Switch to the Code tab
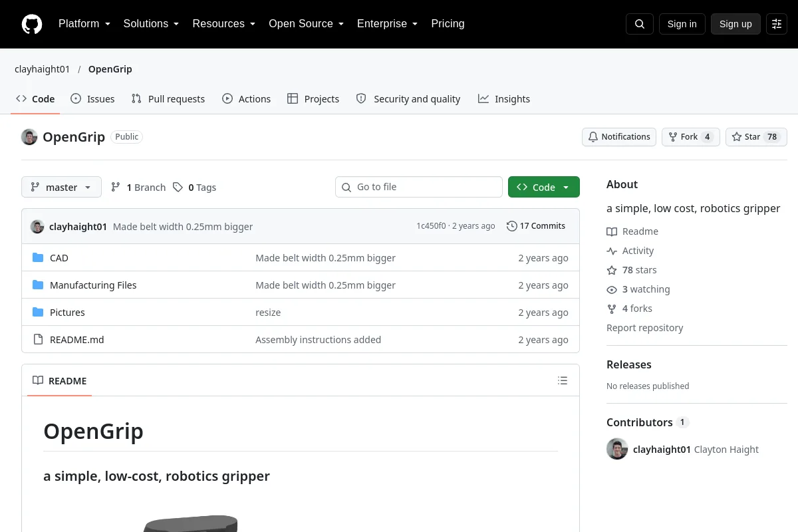Image resolution: width=798 pixels, height=532 pixels. pyautogui.click(x=35, y=99)
